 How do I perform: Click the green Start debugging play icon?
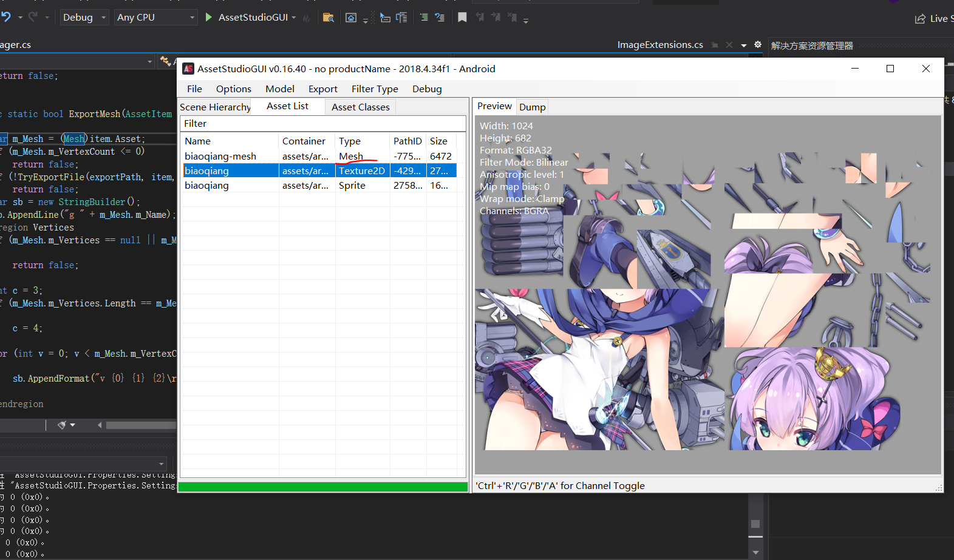coord(208,17)
